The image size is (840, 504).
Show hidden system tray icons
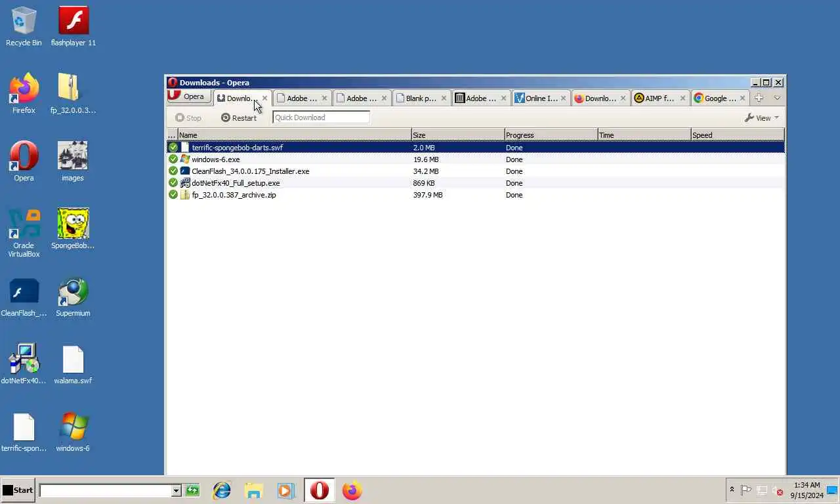[732, 490]
